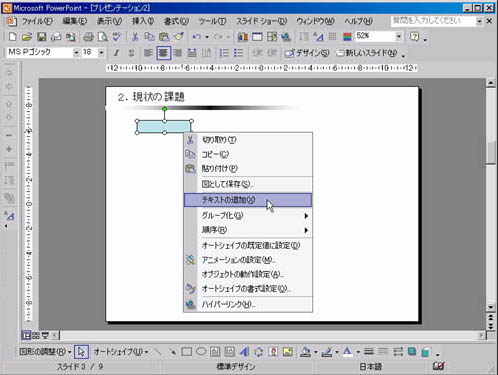The width and height of the screenshot is (498, 375).
Task: Apply line color brush icon
Action: pos(327,352)
